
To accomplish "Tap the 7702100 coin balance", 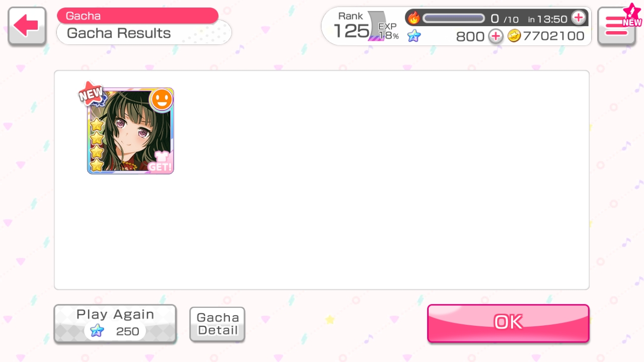I will pyautogui.click(x=554, y=36).
